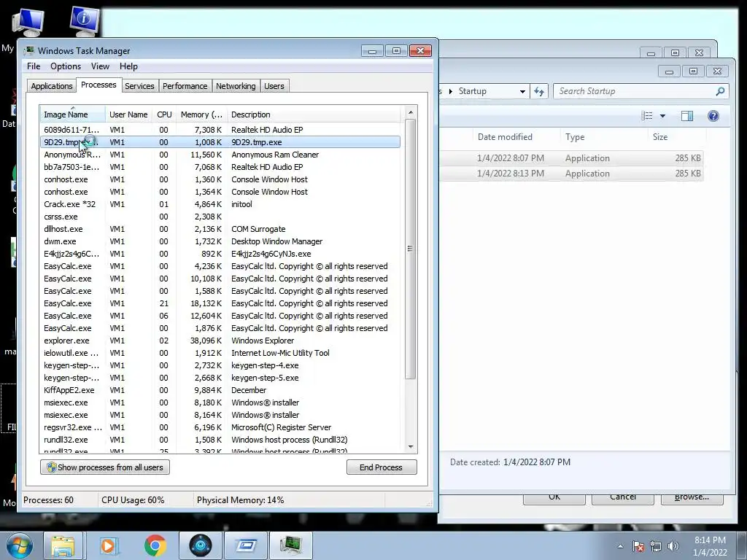Show hidden system tray icons
The width and height of the screenshot is (747, 560).
(x=620, y=546)
